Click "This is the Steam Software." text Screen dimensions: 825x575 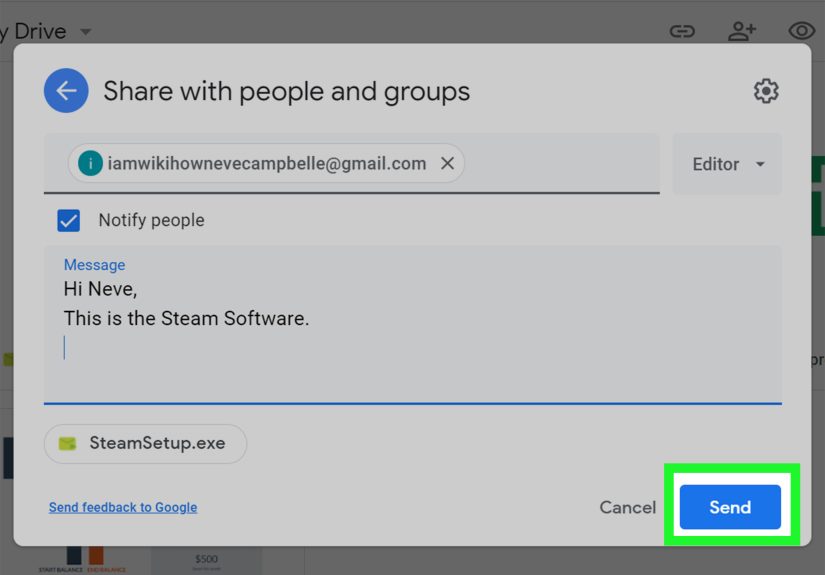[x=186, y=319]
